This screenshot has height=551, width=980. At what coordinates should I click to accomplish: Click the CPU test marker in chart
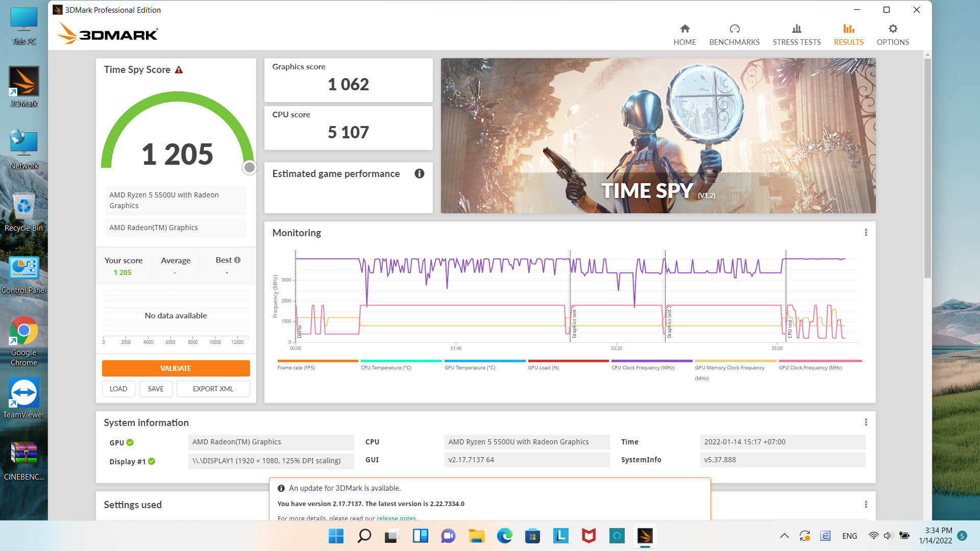point(790,328)
